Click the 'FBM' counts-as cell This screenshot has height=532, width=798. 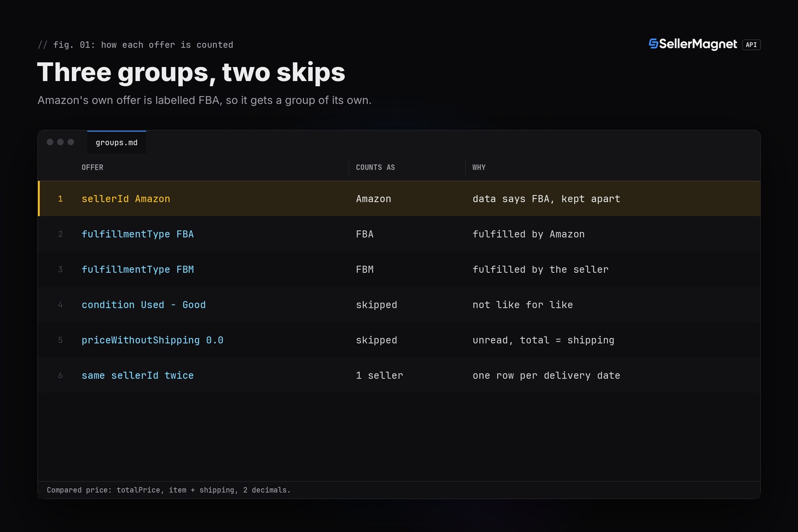click(x=365, y=270)
